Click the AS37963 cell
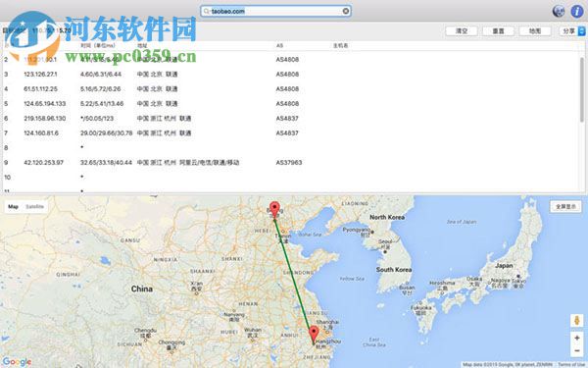Image resolution: width=588 pixels, height=368 pixels. 289,163
